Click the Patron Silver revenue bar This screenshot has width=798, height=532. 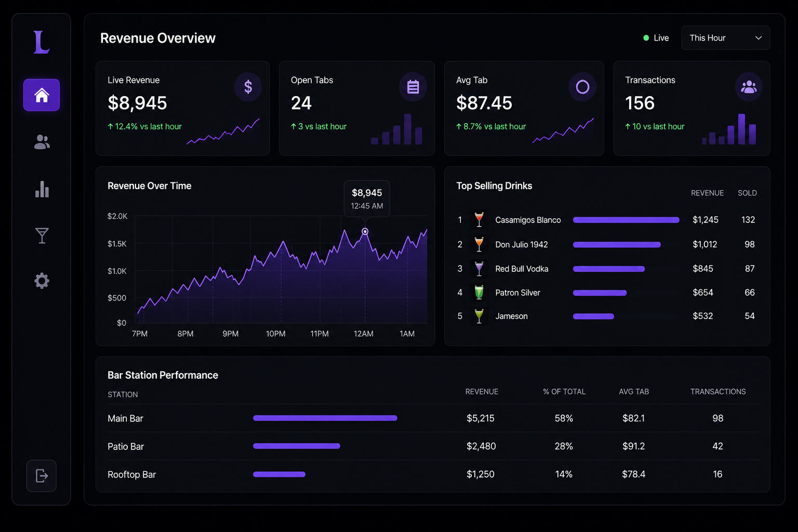tap(600, 293)
